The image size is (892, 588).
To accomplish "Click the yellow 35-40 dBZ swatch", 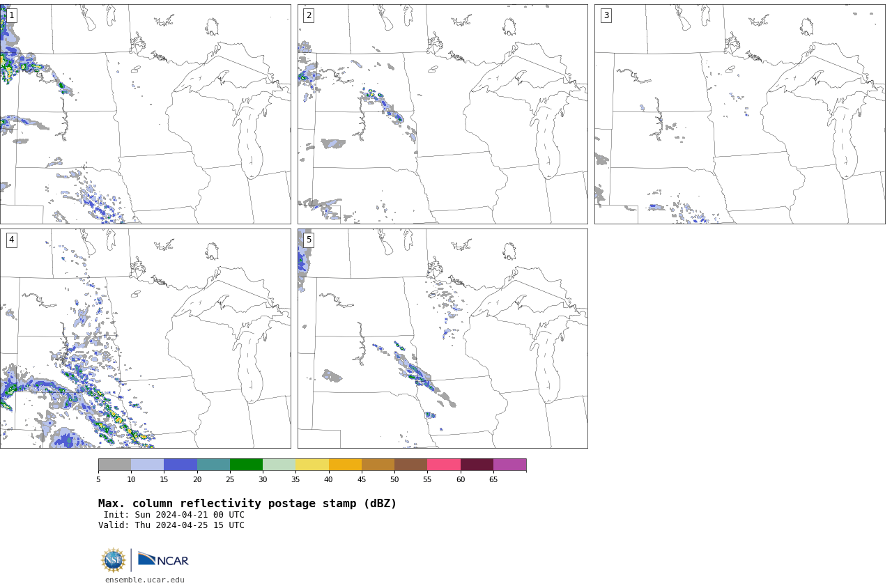I will 312,465.
